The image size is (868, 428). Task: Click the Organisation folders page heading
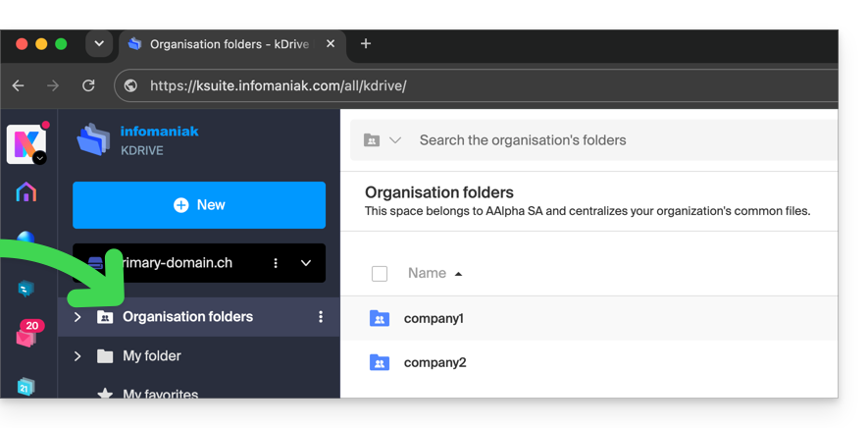coord(439,192)
